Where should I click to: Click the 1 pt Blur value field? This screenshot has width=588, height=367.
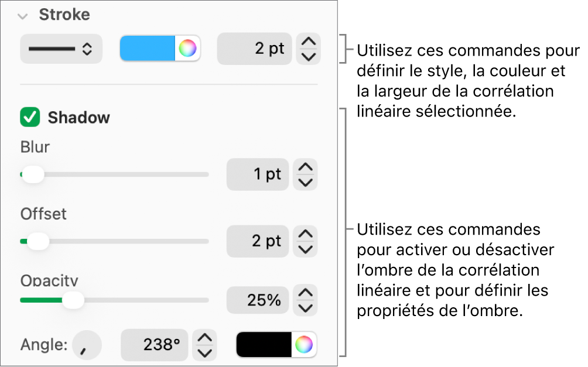point(258,174)
